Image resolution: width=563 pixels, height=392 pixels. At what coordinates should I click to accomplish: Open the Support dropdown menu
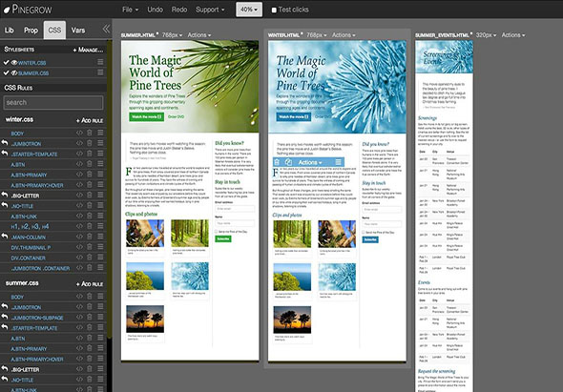coord(210,10)
